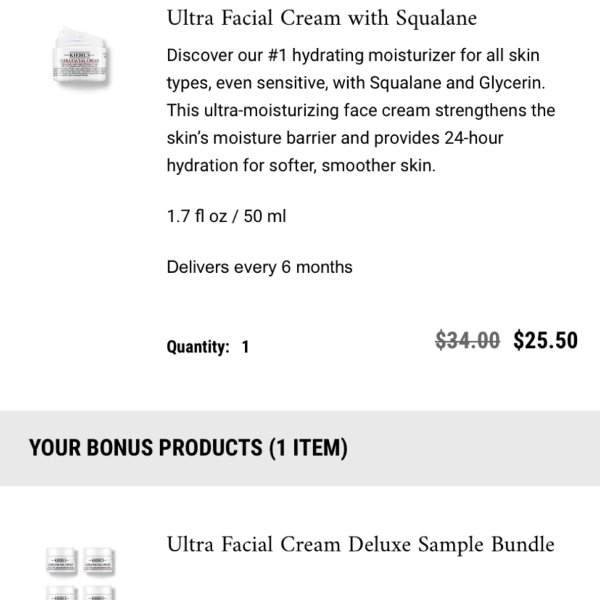Click the Ultra Facial Cream with Squalane title

point(322,18)
